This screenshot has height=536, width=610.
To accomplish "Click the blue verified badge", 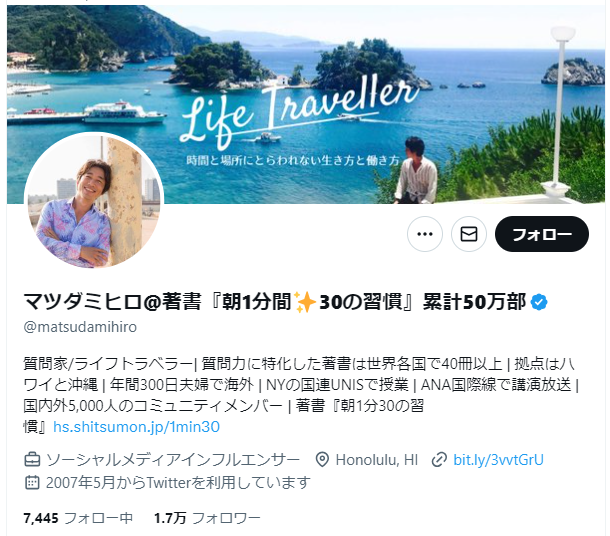I will (540, 302).
